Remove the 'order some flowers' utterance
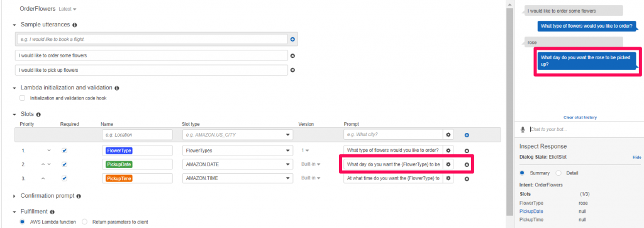 292,55
